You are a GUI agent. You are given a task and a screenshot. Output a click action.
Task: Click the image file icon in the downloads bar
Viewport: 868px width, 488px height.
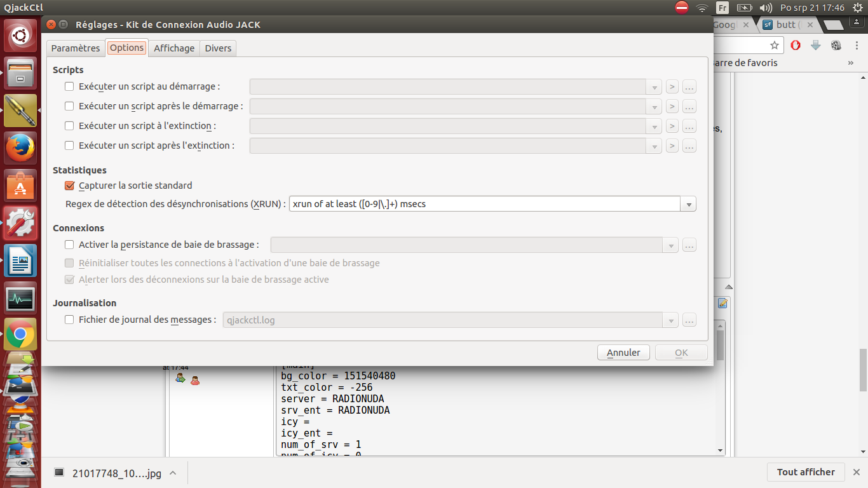59,472
